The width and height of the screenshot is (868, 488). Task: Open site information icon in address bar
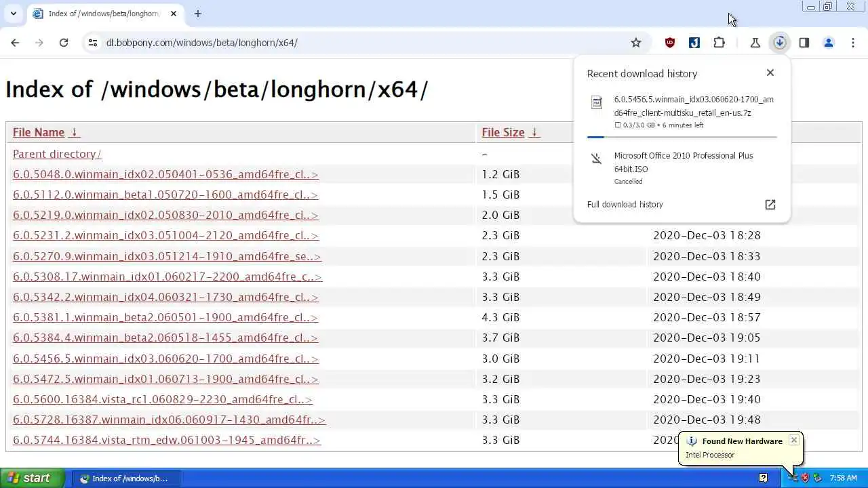[x=93, y=43]
